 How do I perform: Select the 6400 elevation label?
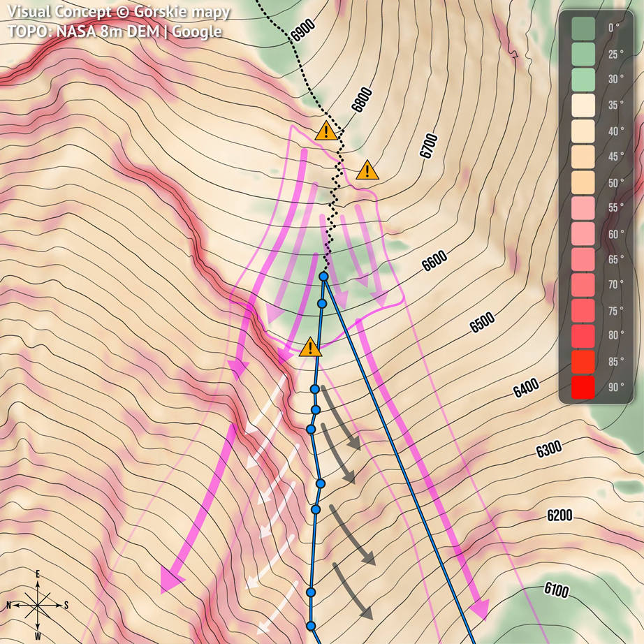tap(526, 388)
